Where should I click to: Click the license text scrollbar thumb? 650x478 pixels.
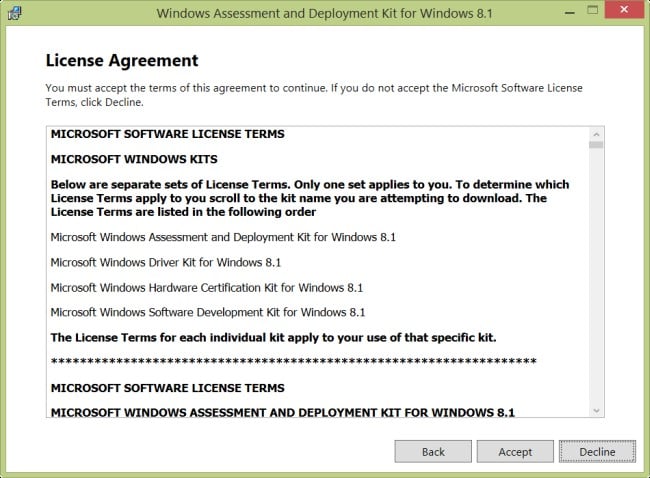pos(596,145)
